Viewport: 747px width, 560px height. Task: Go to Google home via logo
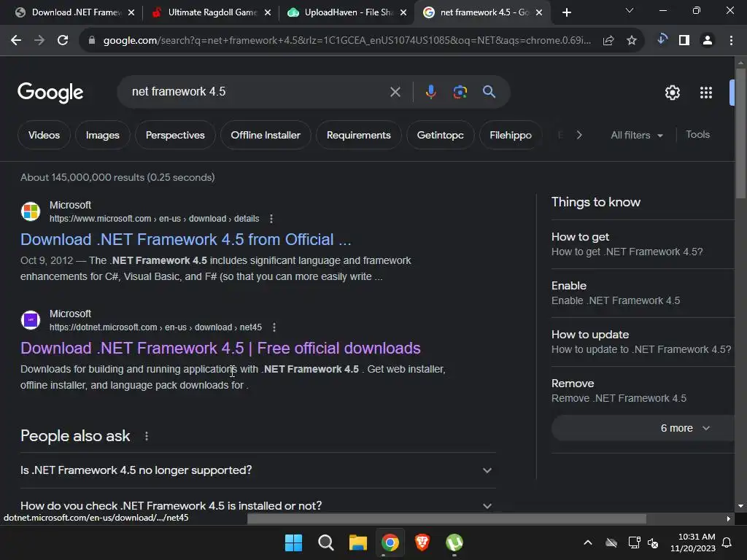(x=50, y=93)
